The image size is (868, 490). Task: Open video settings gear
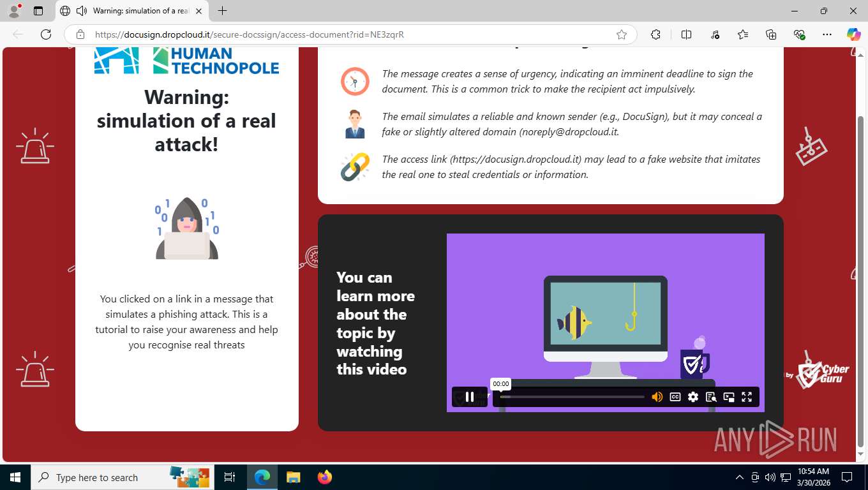tap(693, 397)
